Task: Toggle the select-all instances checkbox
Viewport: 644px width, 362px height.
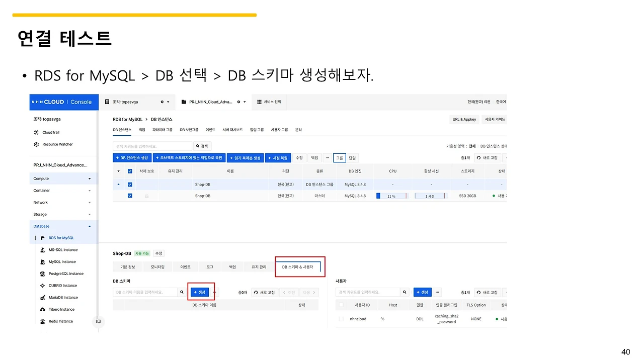Action: pos(130,171)
